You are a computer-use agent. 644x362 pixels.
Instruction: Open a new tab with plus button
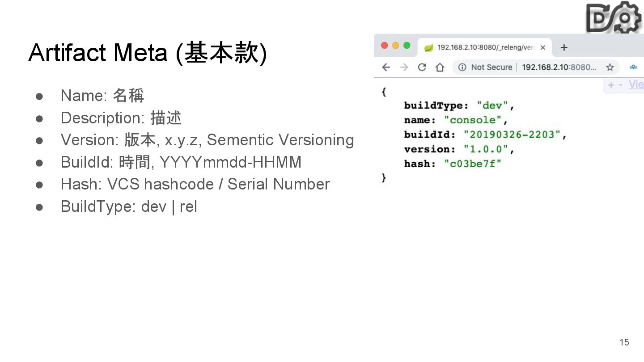pos(564,47)
